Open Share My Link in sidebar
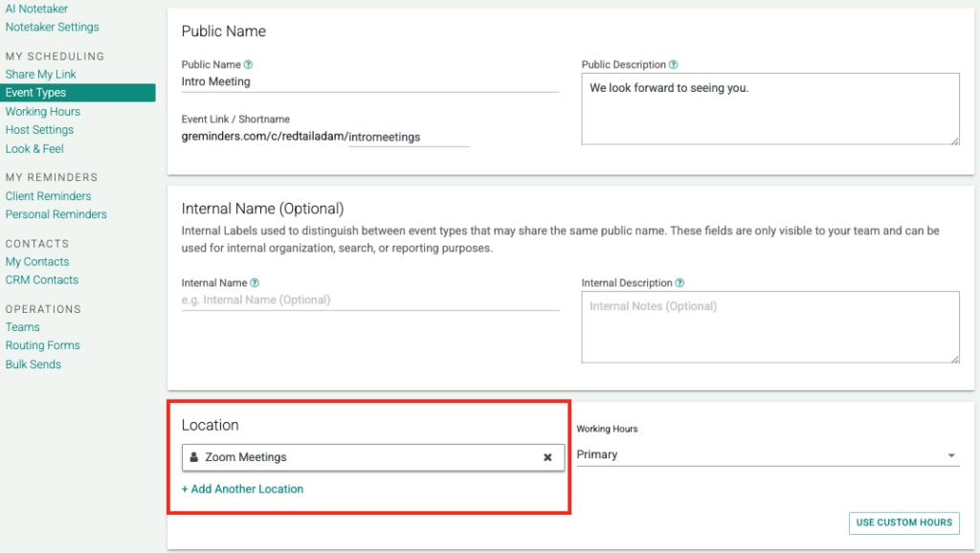 pyautogui.click(x=41, y=75)
